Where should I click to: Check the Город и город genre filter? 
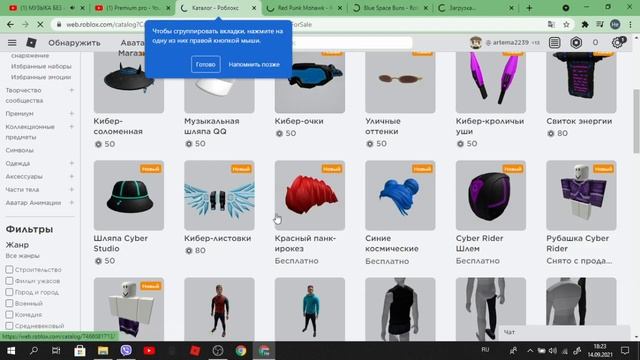[x=9, y=292]
